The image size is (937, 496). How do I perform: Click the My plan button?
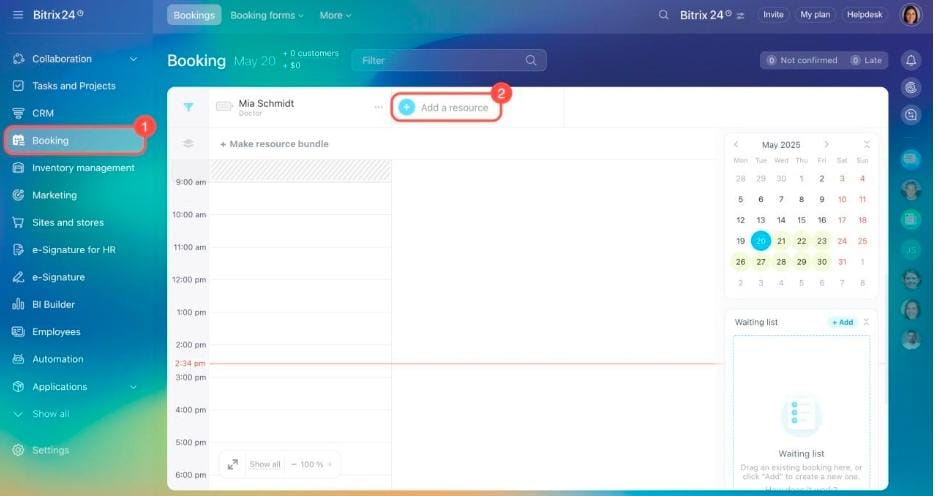click(815, 15)
